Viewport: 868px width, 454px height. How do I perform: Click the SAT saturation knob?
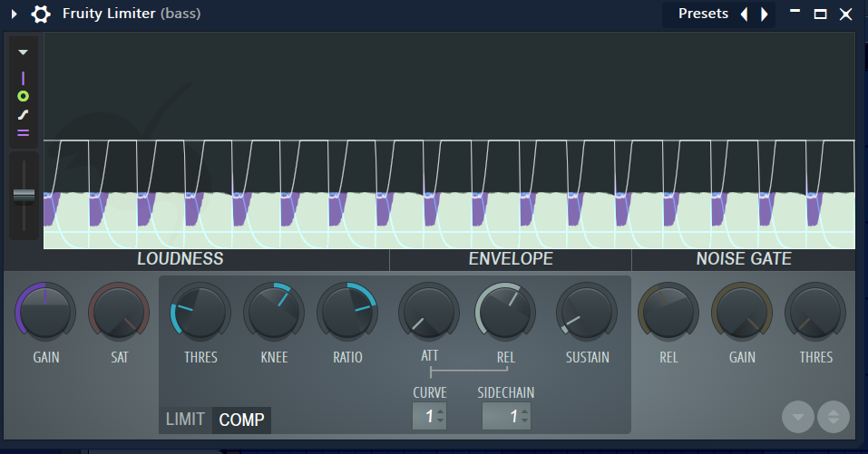[x=119, y=312]
